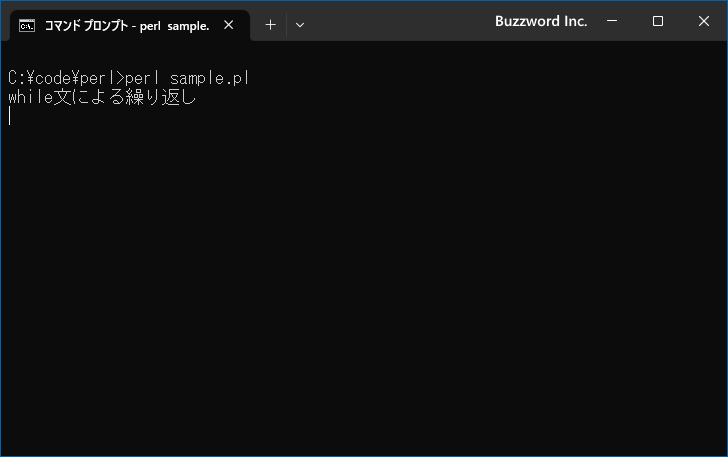
Task: Click the empty title bar area beside the chevron
Action: tap(399, 22)
